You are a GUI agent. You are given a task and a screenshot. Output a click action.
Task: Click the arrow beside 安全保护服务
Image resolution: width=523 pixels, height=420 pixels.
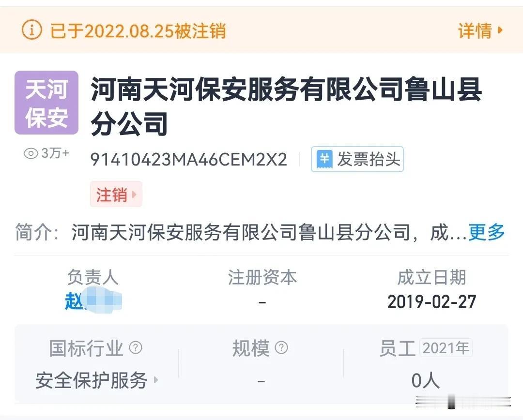(x=155, y=380)
